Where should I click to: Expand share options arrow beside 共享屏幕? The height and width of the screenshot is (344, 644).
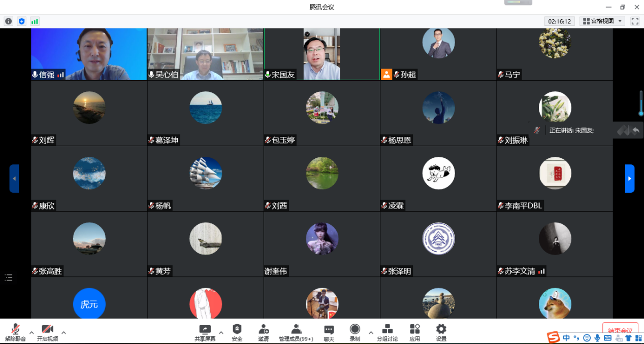(221, 333)
